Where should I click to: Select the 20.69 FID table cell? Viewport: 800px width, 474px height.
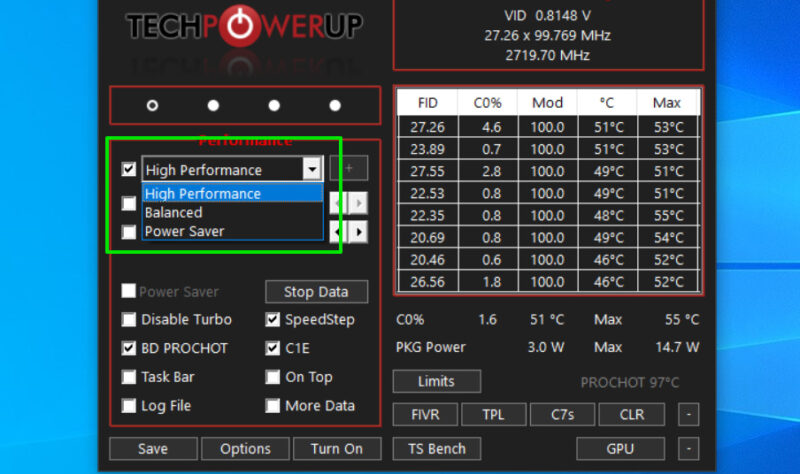pyautogui.click(x=428, y=238)
